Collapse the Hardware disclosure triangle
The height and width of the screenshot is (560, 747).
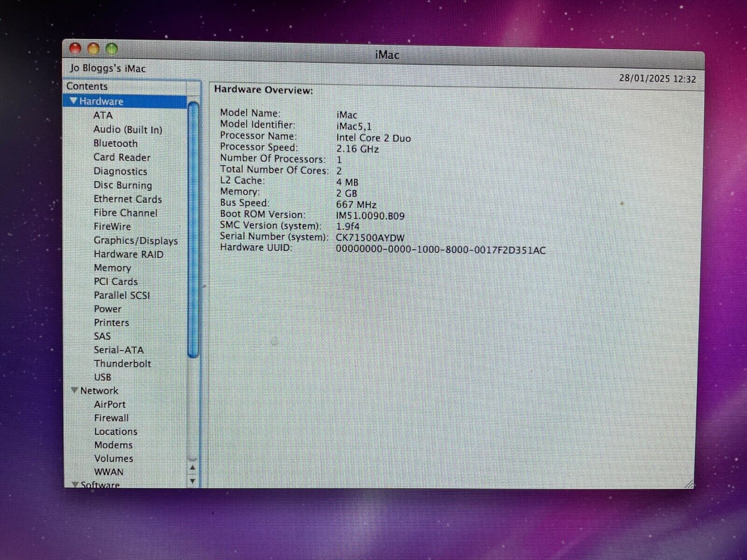pos(73,101)
